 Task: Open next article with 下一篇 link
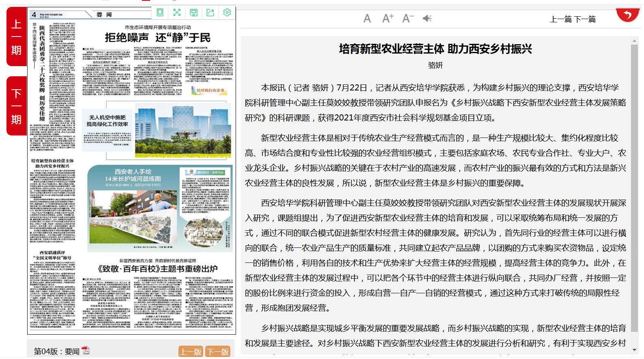(585, 19)
